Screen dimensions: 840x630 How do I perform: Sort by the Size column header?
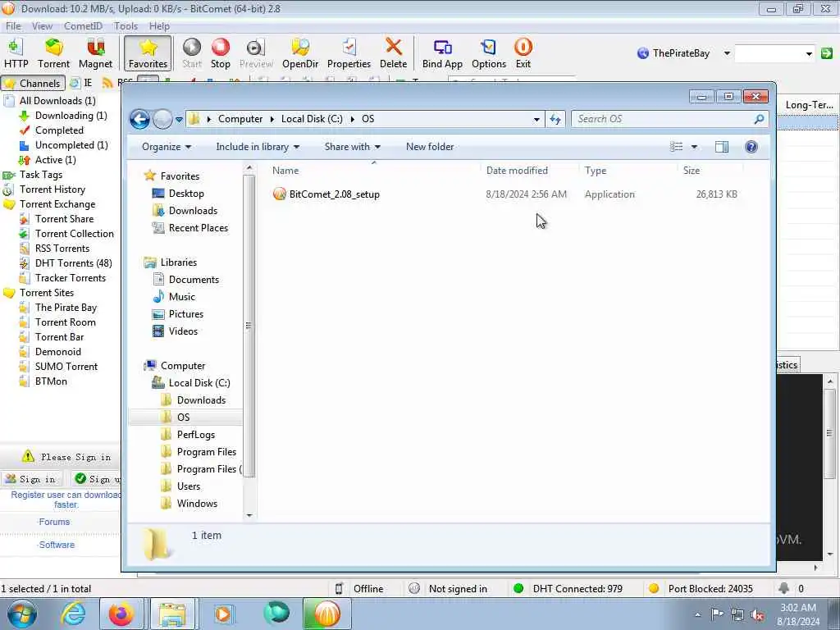(691, 171)
